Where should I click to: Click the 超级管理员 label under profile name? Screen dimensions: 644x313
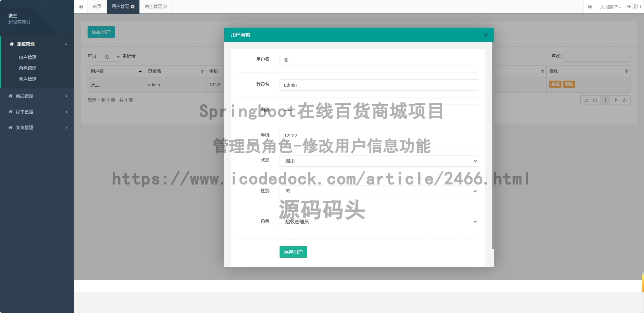(x=19, y=22)
